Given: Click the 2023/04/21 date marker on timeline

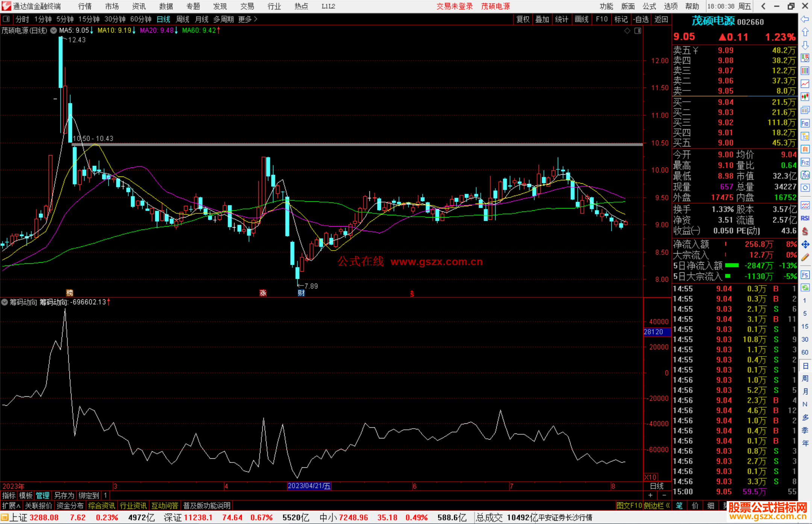Looking at the screenshot, I should click(x=309, y=486).
